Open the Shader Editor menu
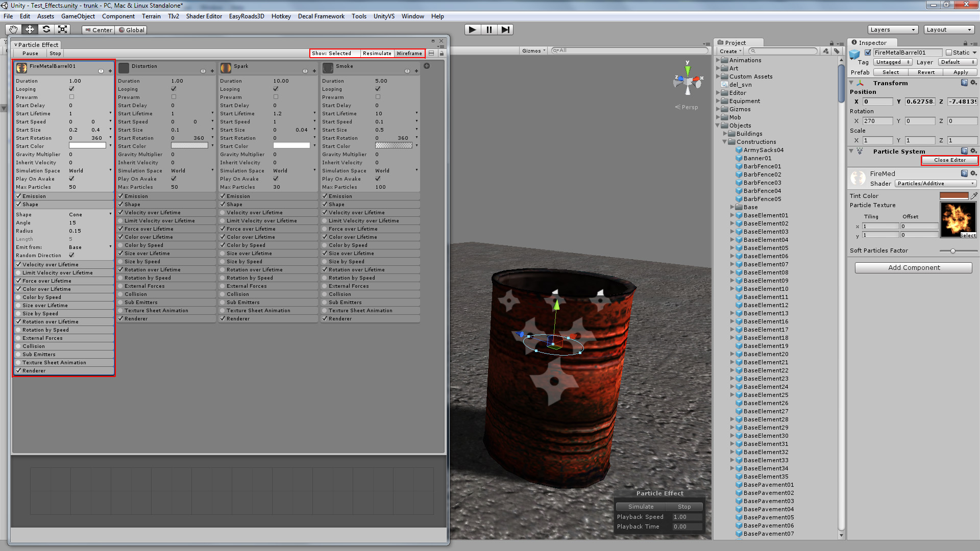 204,16
